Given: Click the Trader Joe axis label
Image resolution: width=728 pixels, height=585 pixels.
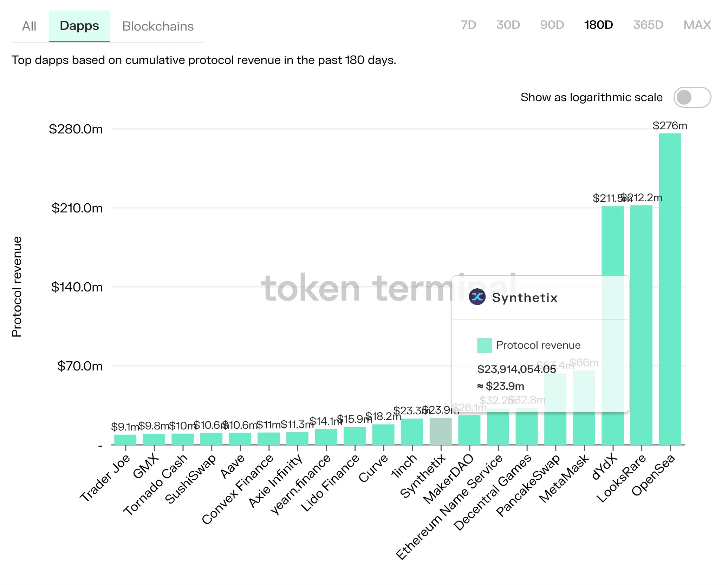Looking at the screenshot, I should (105, 478).
